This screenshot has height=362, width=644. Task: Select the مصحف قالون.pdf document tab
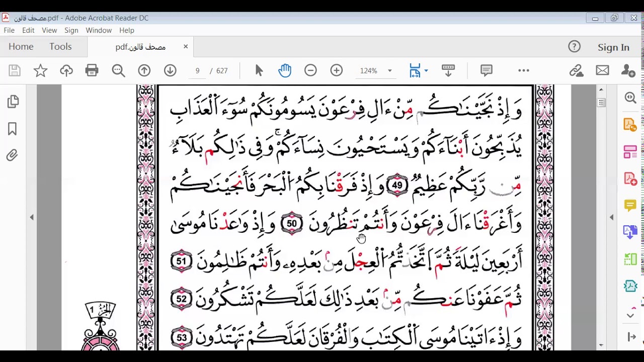(140, 47)
